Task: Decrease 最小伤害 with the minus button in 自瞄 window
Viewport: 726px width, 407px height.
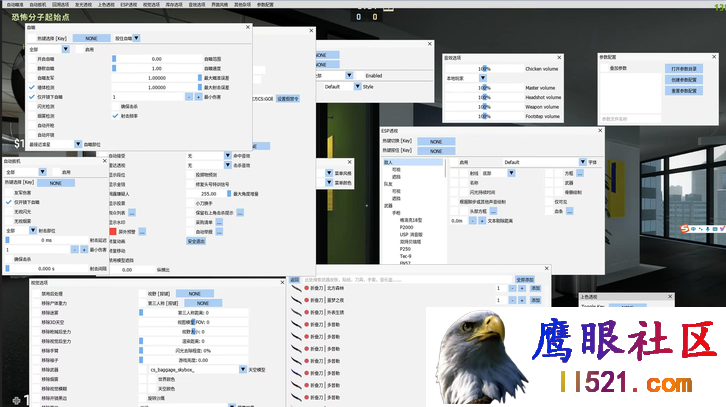Action: (x=189, y=97)
